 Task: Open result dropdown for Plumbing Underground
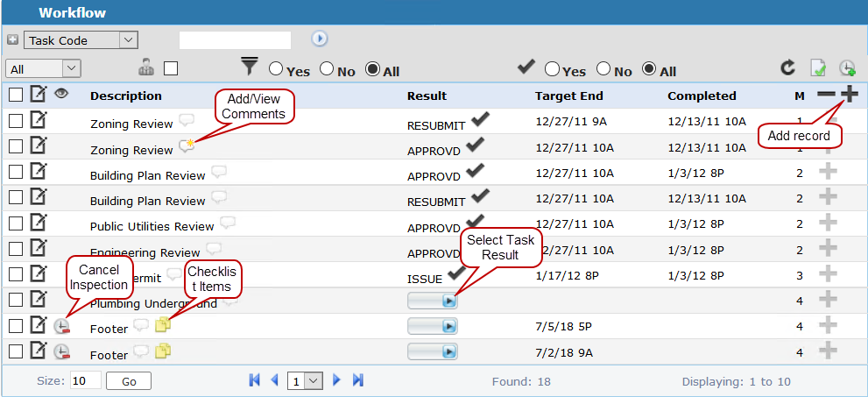(x=433, y=301)
